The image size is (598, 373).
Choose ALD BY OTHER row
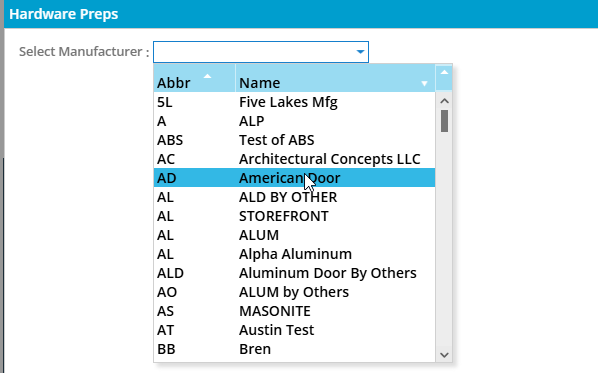pyautogui.click(x=294, y=197)
